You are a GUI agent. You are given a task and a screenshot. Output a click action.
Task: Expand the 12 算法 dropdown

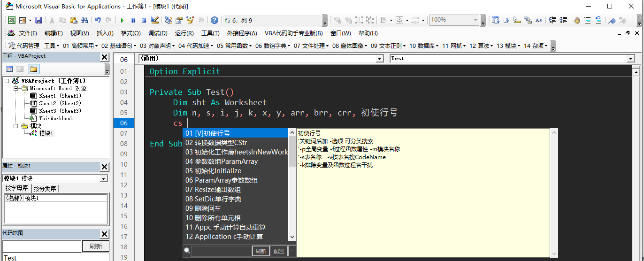[482, 46]
